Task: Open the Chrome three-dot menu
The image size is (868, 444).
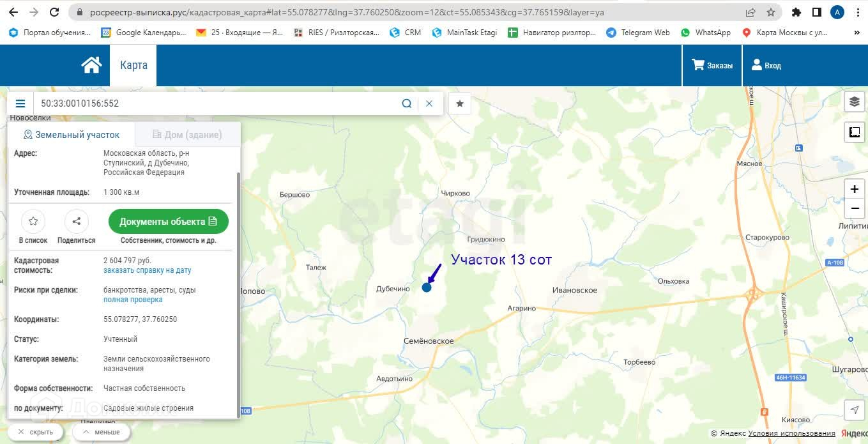Action: click(857, 12)
